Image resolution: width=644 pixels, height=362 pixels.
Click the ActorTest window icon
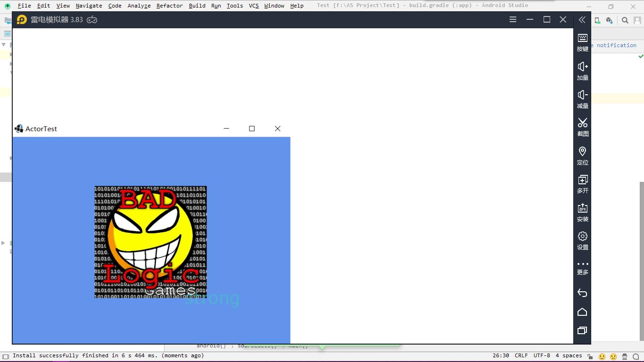point(19,128)
